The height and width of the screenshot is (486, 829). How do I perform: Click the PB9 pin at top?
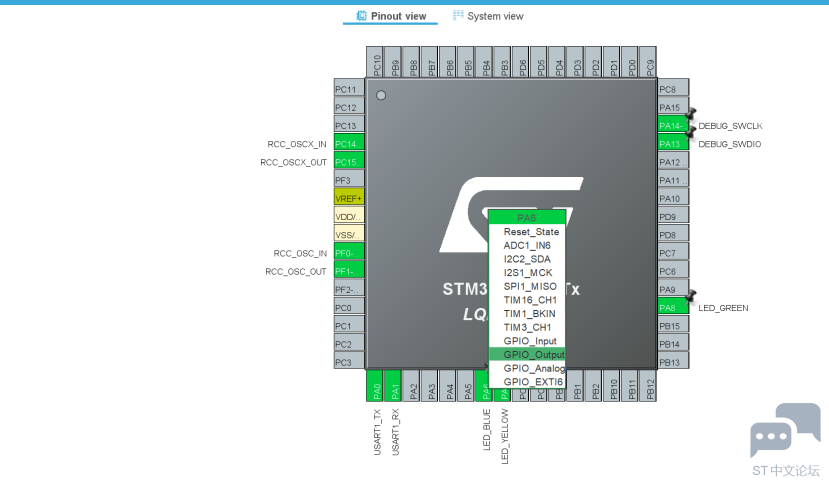tap(393, 62)
